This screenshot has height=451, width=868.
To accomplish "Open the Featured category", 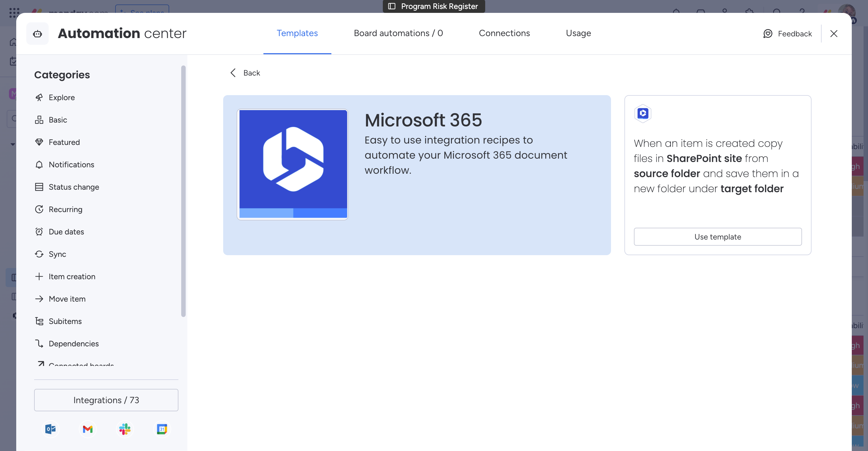I will tap(64, 142).
